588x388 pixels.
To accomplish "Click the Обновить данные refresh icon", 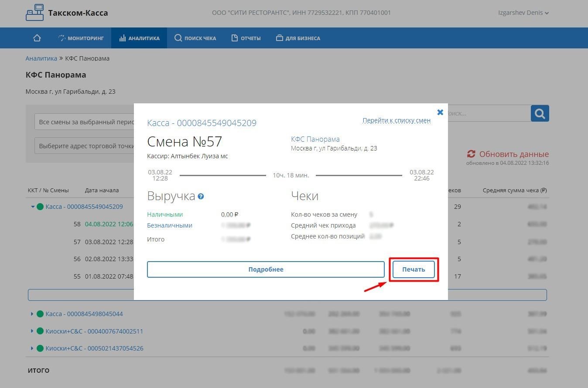I will point(471,154).
